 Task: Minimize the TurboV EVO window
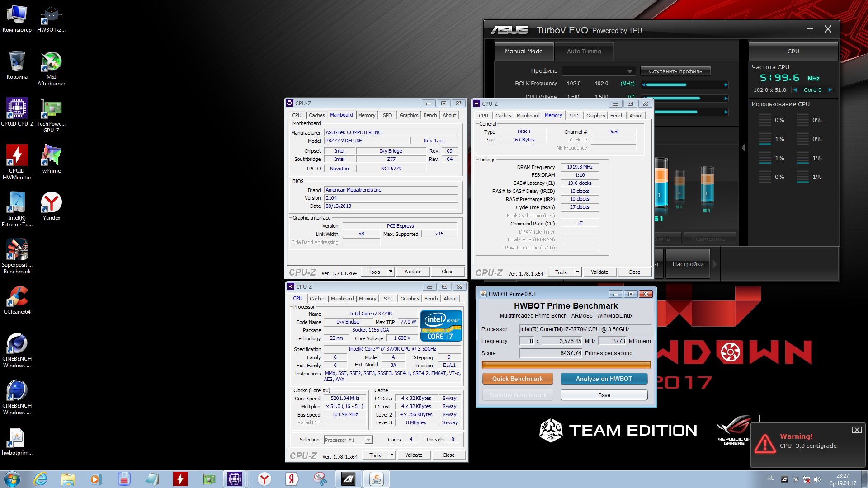click(x=810, y=29)
